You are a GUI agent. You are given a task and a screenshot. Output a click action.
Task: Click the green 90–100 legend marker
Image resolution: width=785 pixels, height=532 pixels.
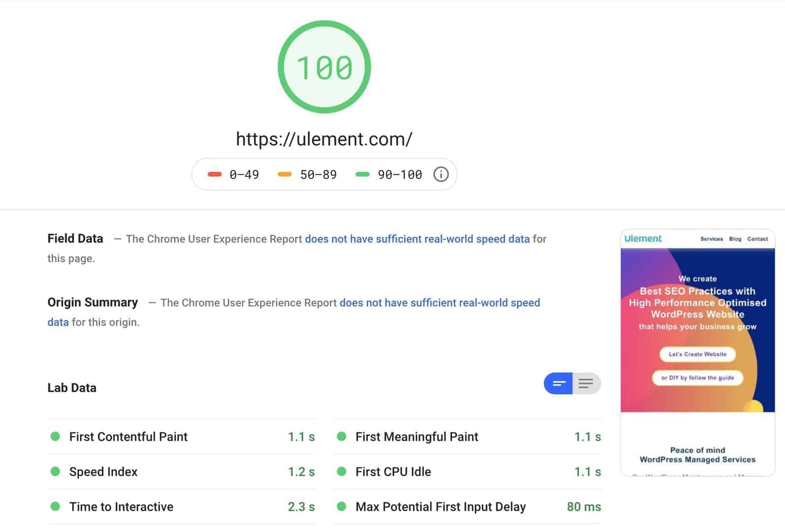pos(363,174)
